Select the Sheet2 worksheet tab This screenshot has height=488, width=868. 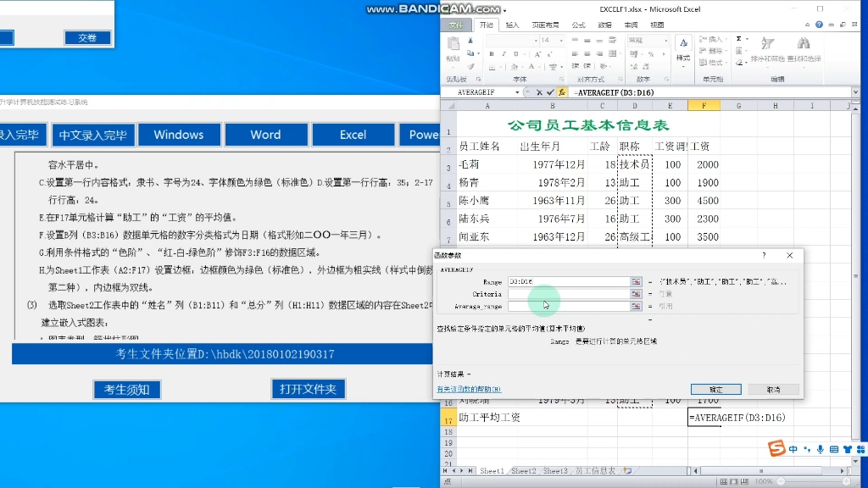click(x=526, y=469)
